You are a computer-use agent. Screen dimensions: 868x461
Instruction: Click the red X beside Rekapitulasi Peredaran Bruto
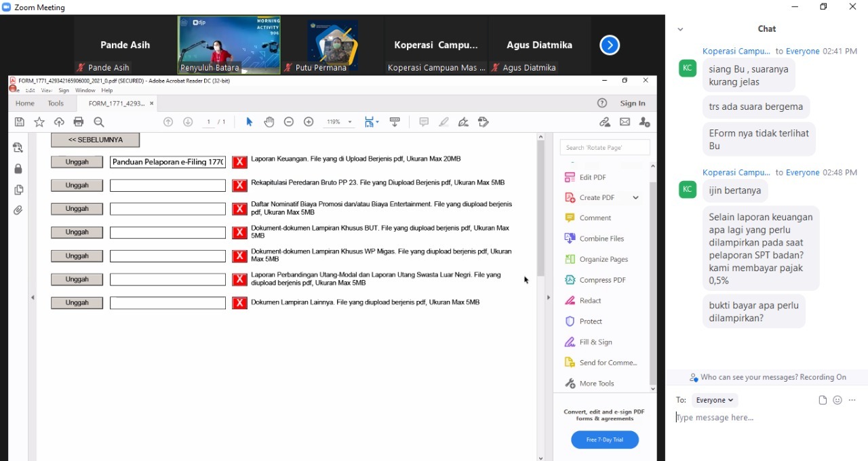(239, 186)
